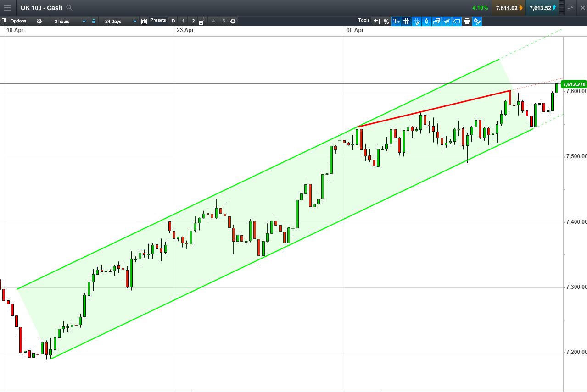Image resolution: width=587 pixels, height=392 pixels.
Task: Open the drawing settings gear-pencil tool
Action: 477,21
